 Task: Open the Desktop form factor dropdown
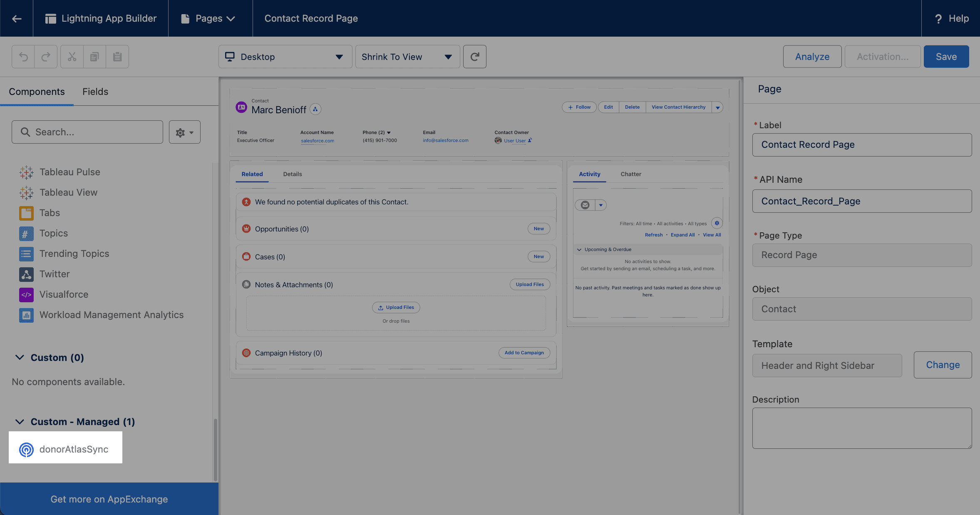[x=285, y=57]
